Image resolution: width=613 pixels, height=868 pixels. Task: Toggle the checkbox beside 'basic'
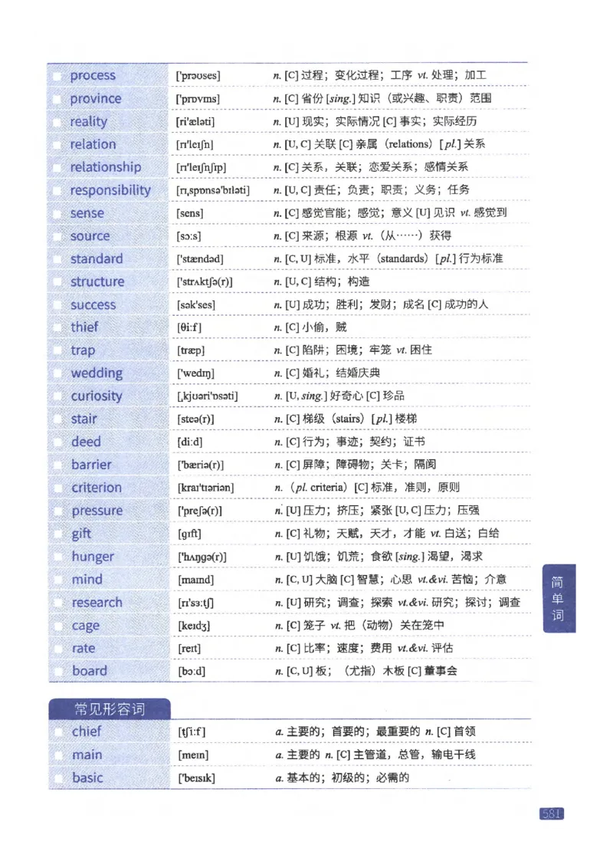[x=61, y=778]
